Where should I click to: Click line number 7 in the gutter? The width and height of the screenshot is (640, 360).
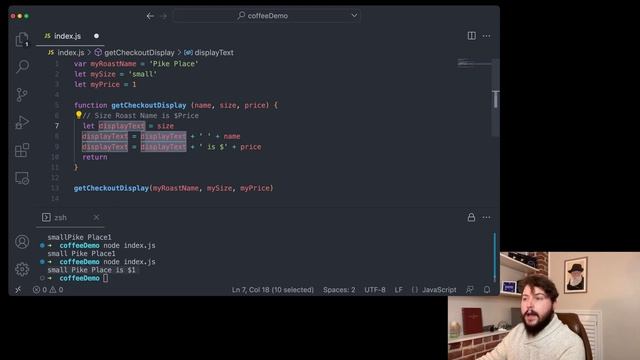pos(57,126)
